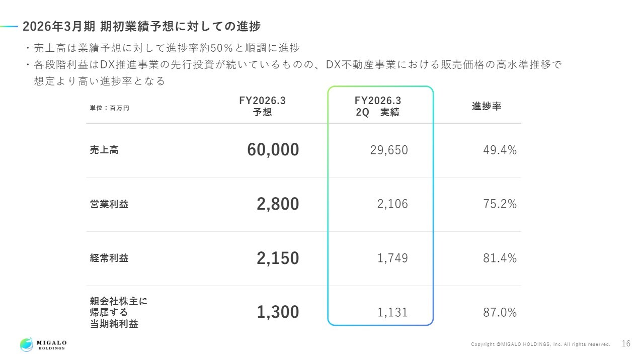
Task: Click the 81.4% progress rate
Action: pyautogui.click(x=500, y=258)
